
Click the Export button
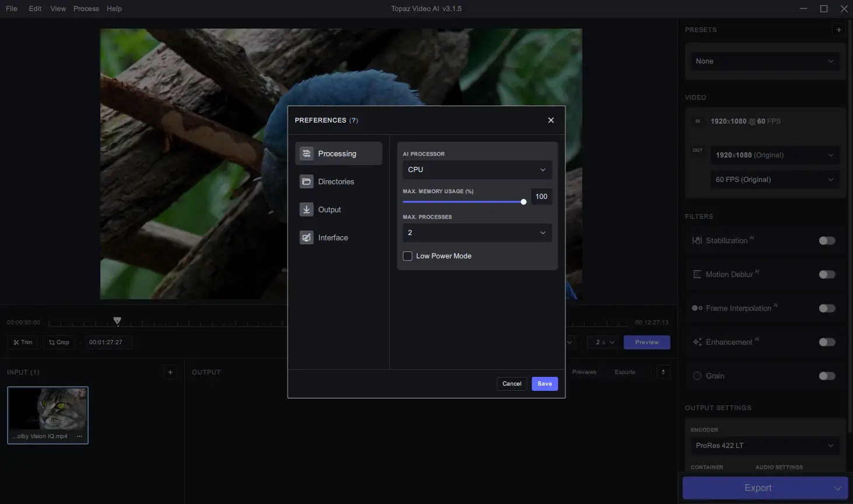point(757,488)
